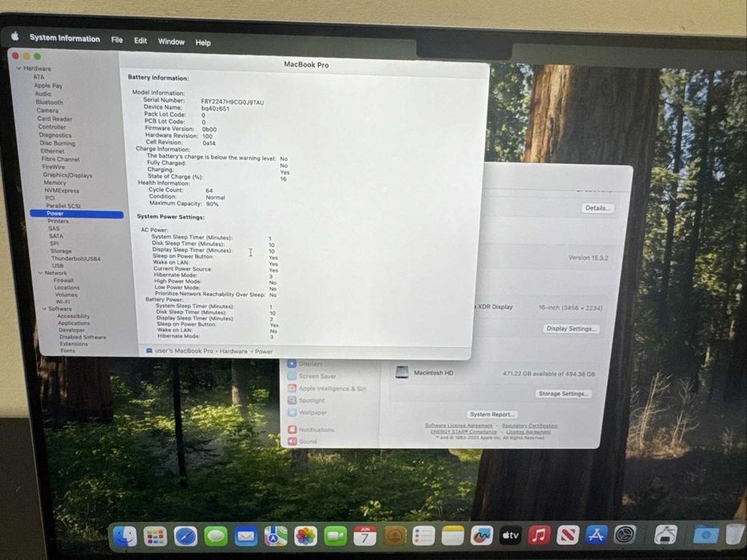The image size is (747, 560).
Task: Open the File menu
Action: 117,40
